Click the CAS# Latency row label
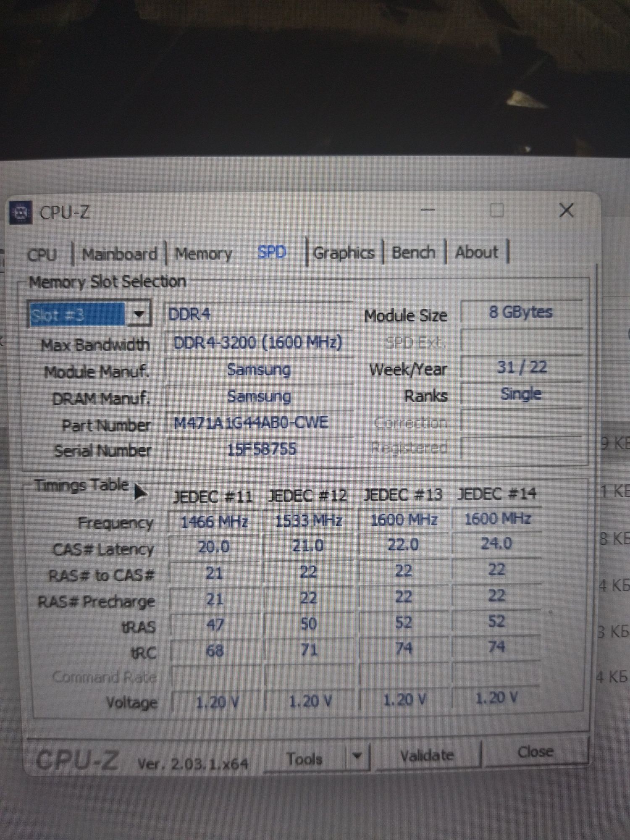The height and width of the screenshot is (840, 630). point(103,549)
